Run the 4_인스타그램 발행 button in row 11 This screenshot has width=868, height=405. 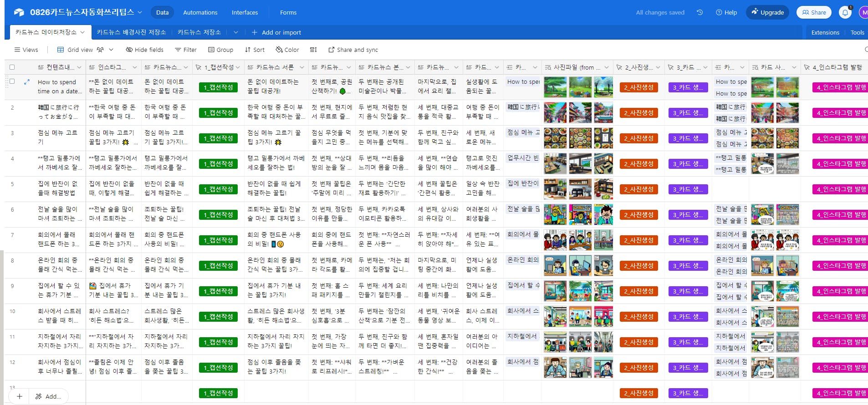click(x=840, y=342)
